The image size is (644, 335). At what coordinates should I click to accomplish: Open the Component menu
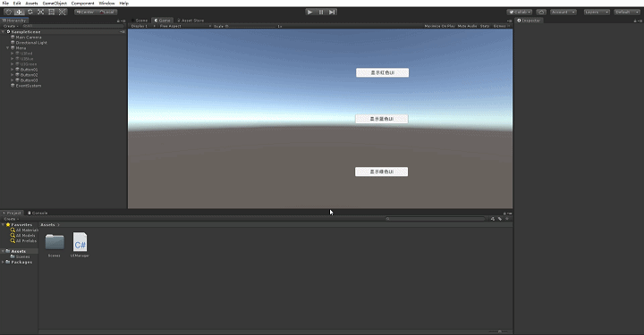82,3
